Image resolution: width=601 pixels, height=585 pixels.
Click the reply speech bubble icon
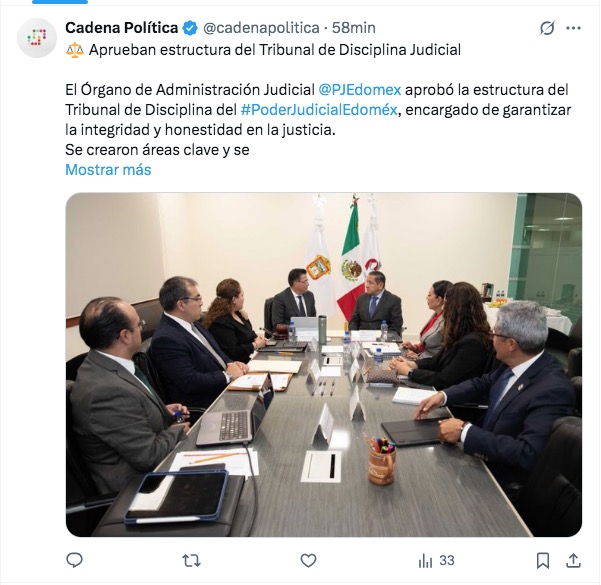pyautogui.click(x=75, y=560)
